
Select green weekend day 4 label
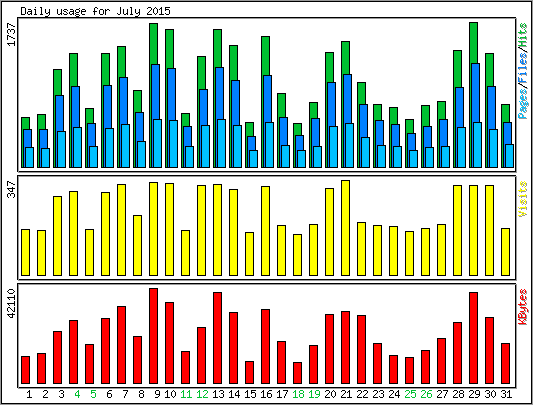pos(77,394)
